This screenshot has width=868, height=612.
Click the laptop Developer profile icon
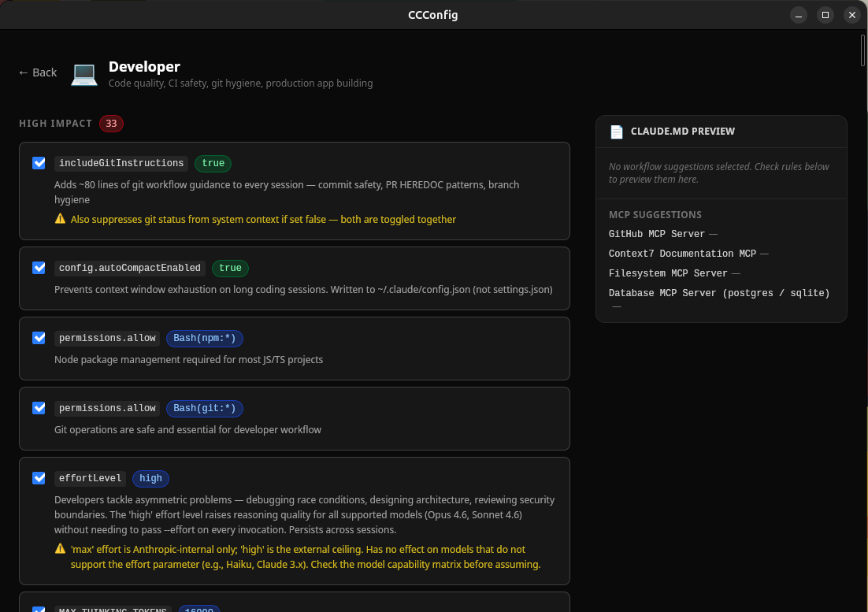click(84, 74)
